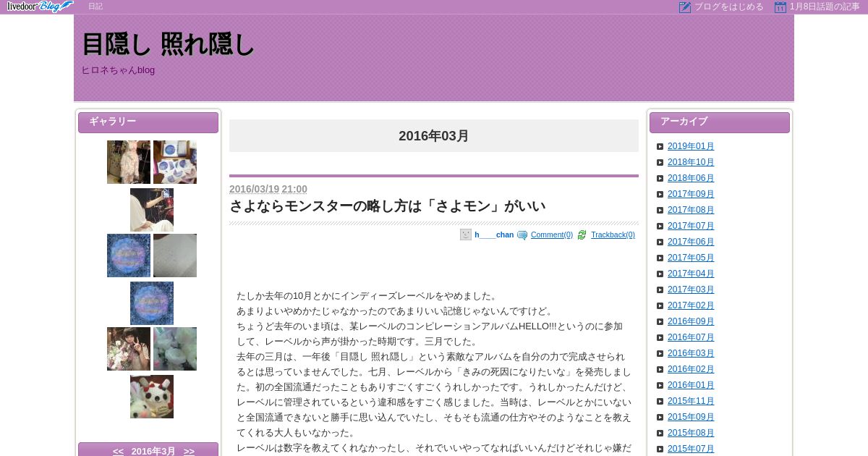The image size is (868, 456).
Task: Open archive 2016年07月
Action: coord(691,337)
